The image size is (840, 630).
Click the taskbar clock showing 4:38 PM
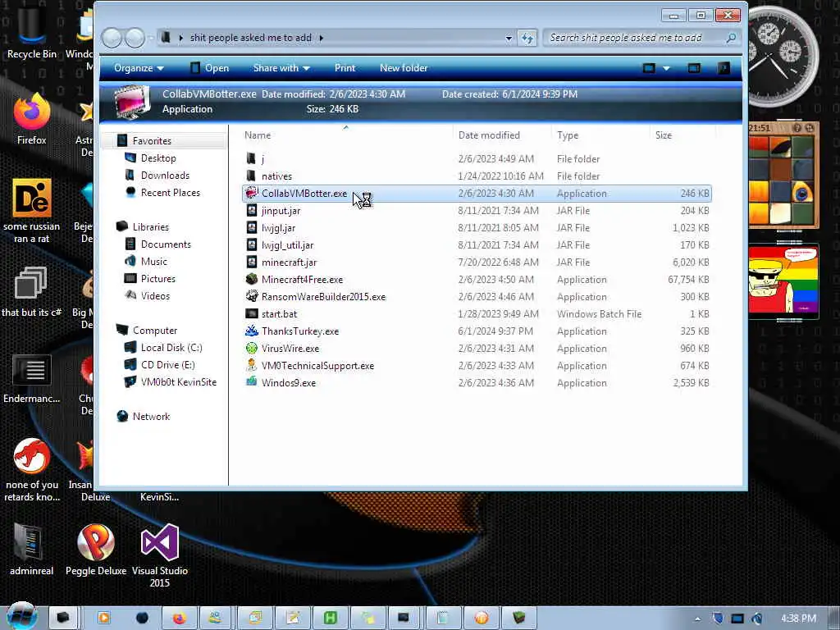click(798, 619)
